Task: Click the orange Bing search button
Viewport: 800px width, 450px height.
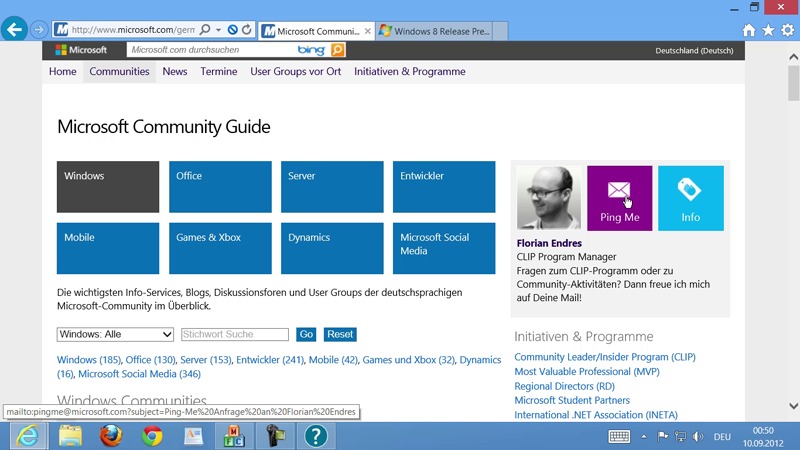Action: coord(338,50)
